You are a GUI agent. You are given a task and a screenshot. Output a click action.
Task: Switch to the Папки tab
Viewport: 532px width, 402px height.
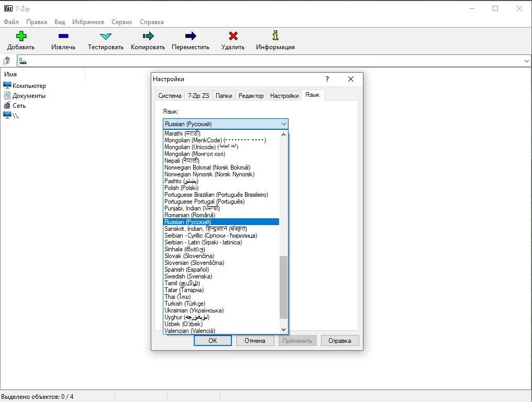(224, 96)
